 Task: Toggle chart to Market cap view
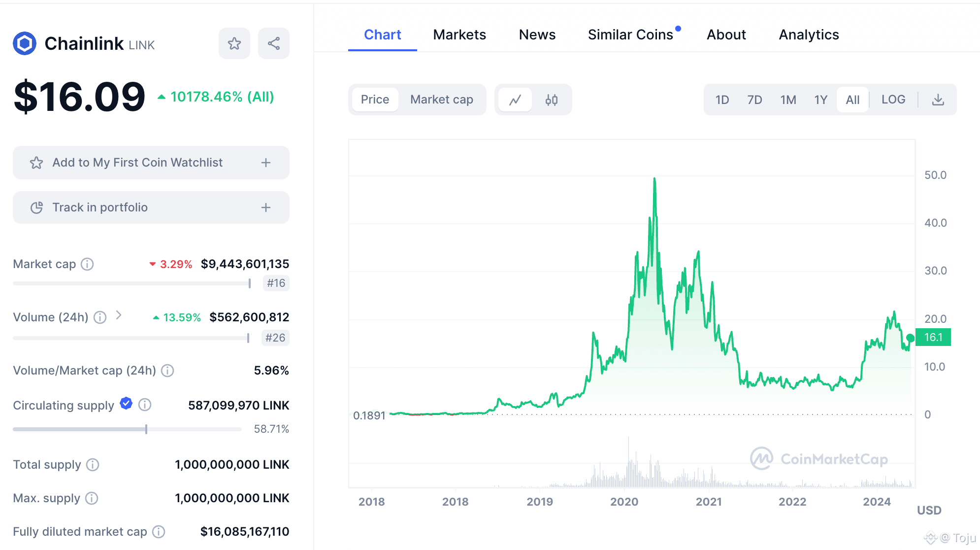tap(442, 100)
